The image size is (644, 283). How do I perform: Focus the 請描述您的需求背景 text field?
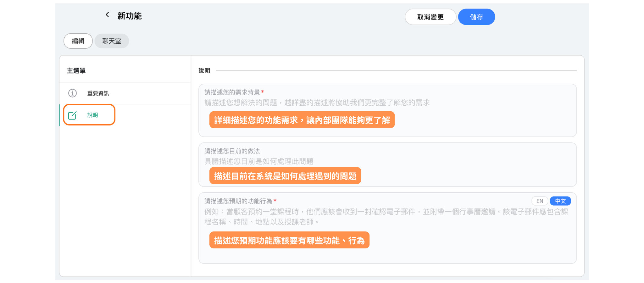pyautogui.click(x=387, y=103)
